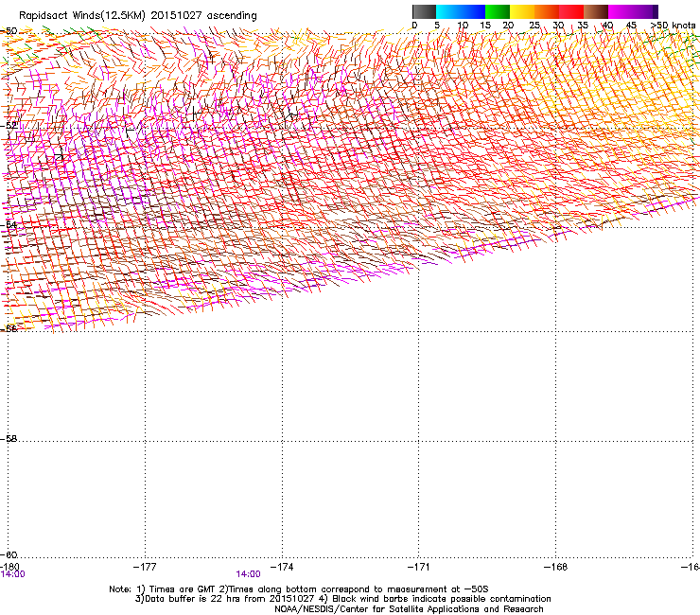Click the '-56' latitude label
This screenshot has height=615, width=700.
pos(9,328)
